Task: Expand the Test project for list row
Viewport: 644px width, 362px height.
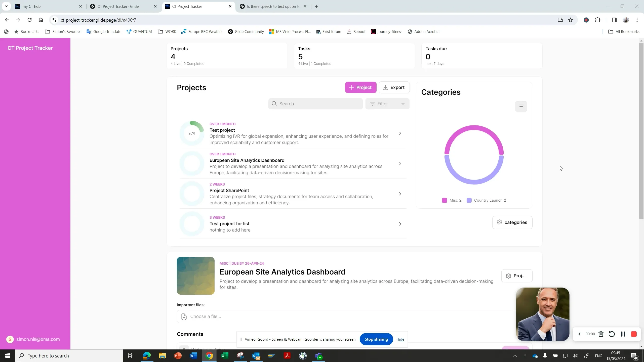Action: point(400,224)
